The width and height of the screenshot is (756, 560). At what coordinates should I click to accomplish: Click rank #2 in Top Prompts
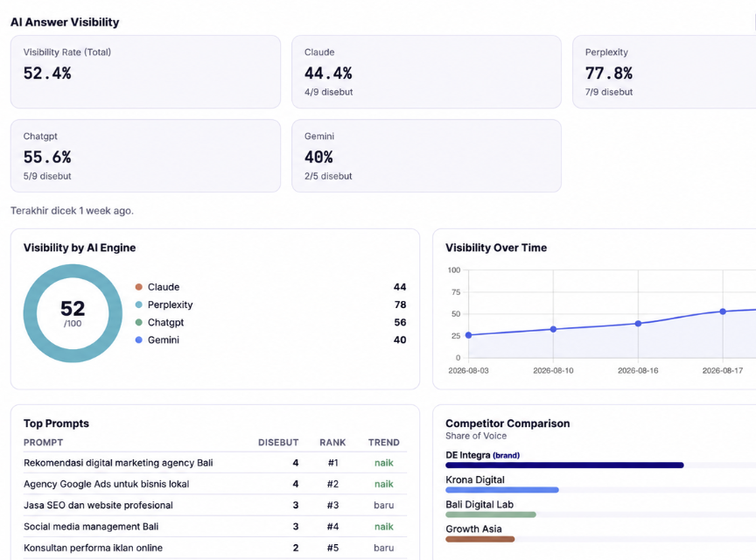pyautogui.click(x=333, y=484)
